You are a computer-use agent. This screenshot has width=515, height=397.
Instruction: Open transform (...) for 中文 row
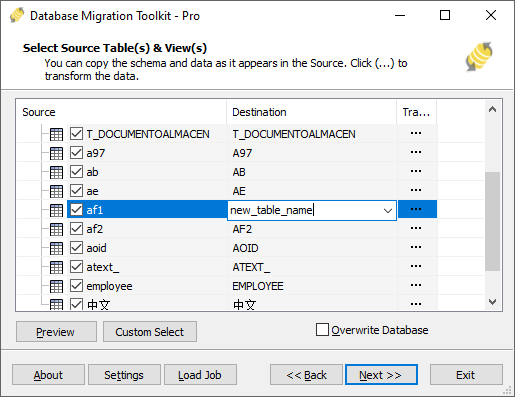click(416, 304)
